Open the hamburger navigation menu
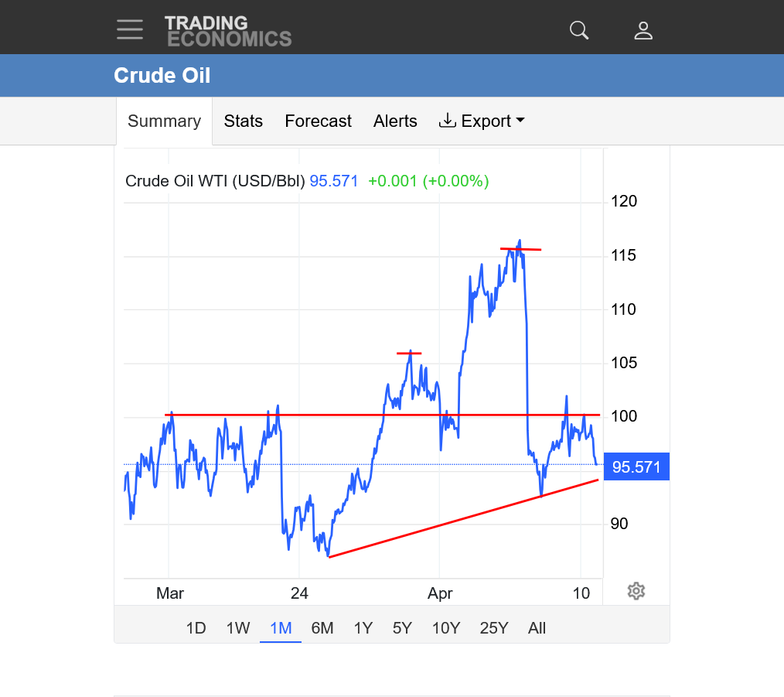This screenshot has width=784, height=697. tap(130, 29)
